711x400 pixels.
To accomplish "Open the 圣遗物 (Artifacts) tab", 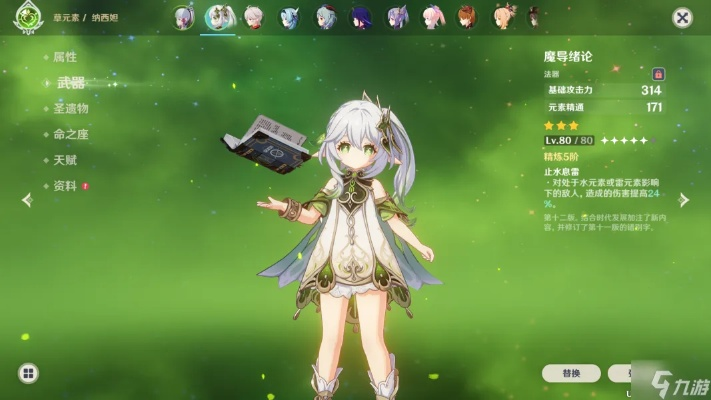I will click(x=70, y=108).
